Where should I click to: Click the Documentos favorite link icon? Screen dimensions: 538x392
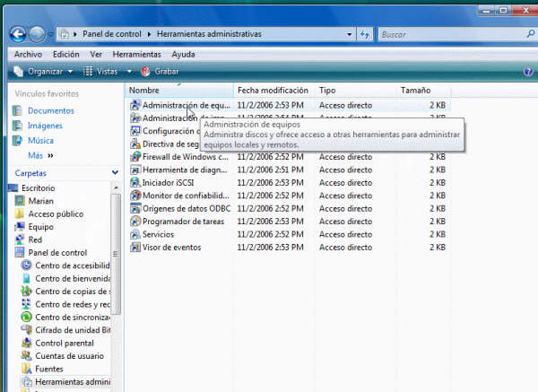[17, 110]
